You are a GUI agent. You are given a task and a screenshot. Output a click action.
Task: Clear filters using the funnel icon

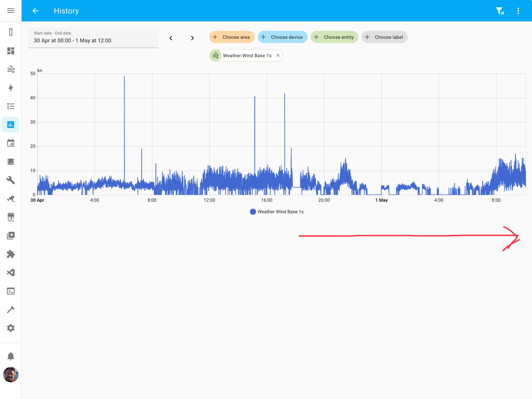pos(500,11)
